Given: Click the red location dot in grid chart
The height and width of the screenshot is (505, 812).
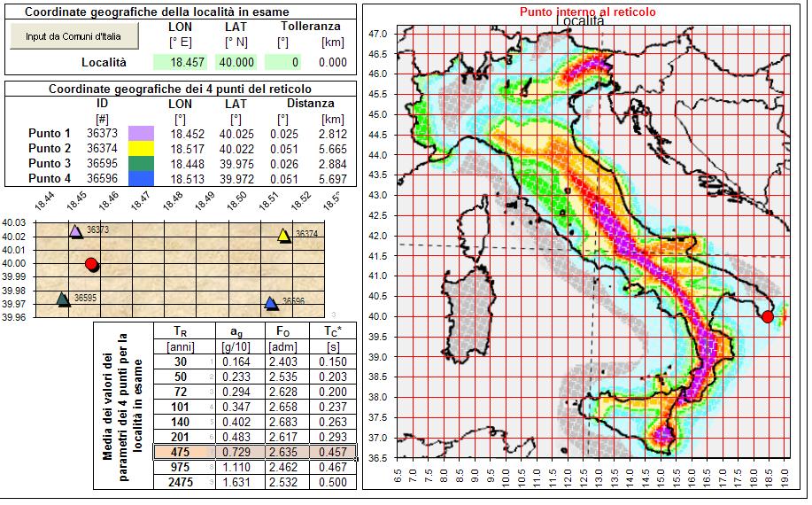Looking at the screenshot, I should pos(92,265).
